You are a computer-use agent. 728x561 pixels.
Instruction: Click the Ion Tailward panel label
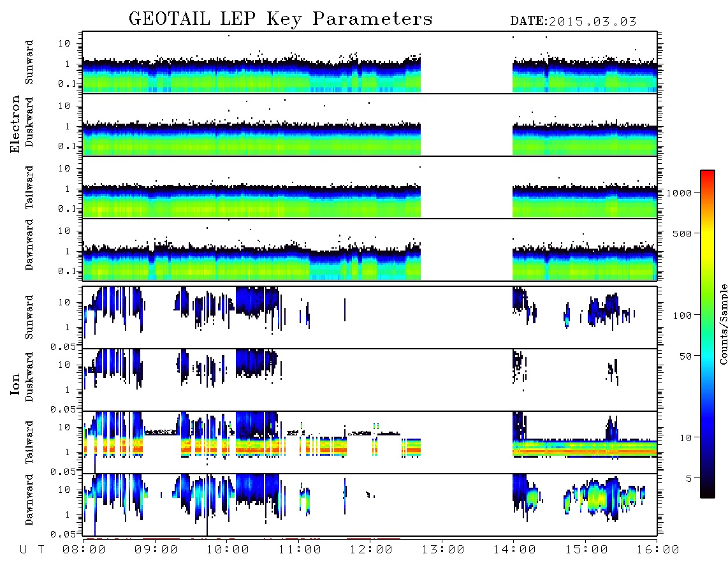pyautogui.click(x=29, y=442)
